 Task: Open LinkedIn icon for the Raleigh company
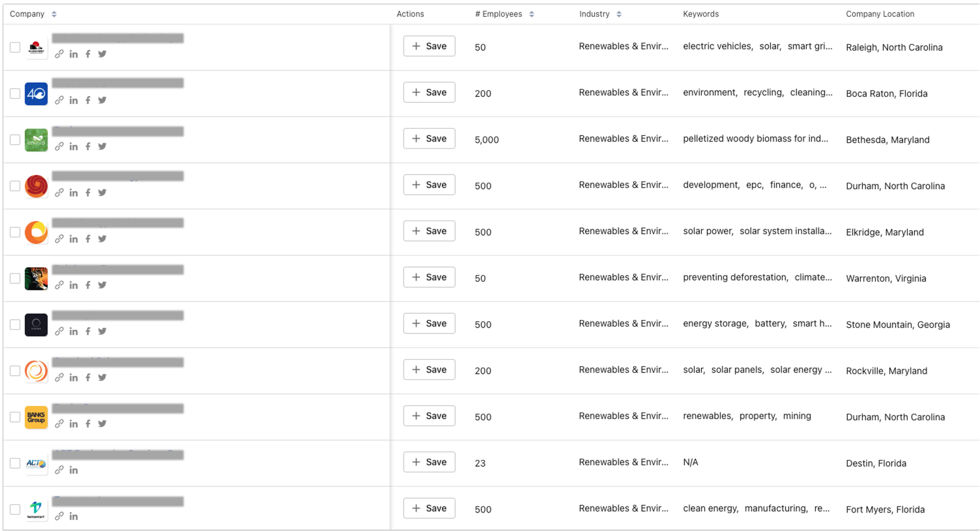74,54
